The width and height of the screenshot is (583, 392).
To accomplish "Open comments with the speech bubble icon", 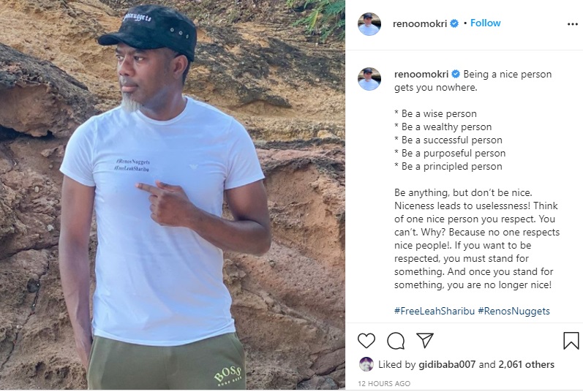I will 396,341.
